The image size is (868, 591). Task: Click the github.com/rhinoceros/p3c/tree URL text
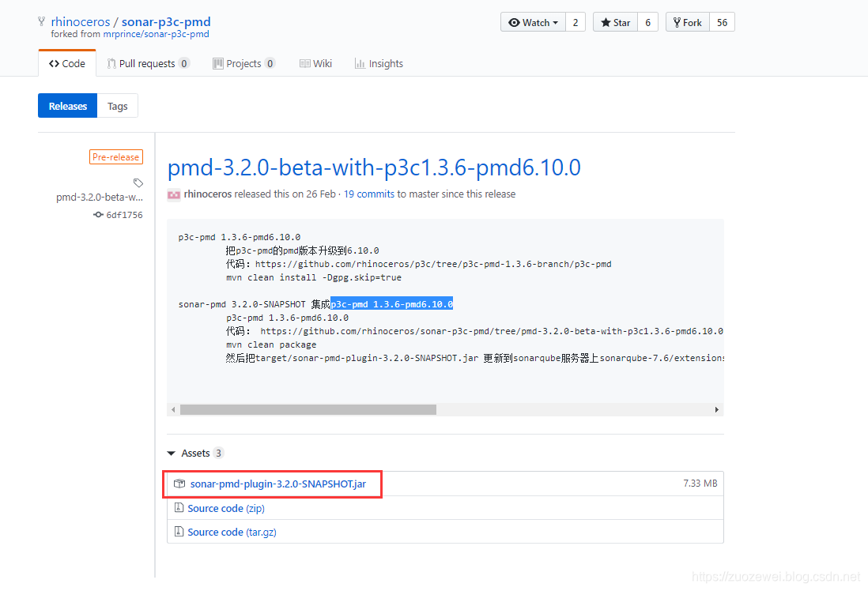click(433, 264)
